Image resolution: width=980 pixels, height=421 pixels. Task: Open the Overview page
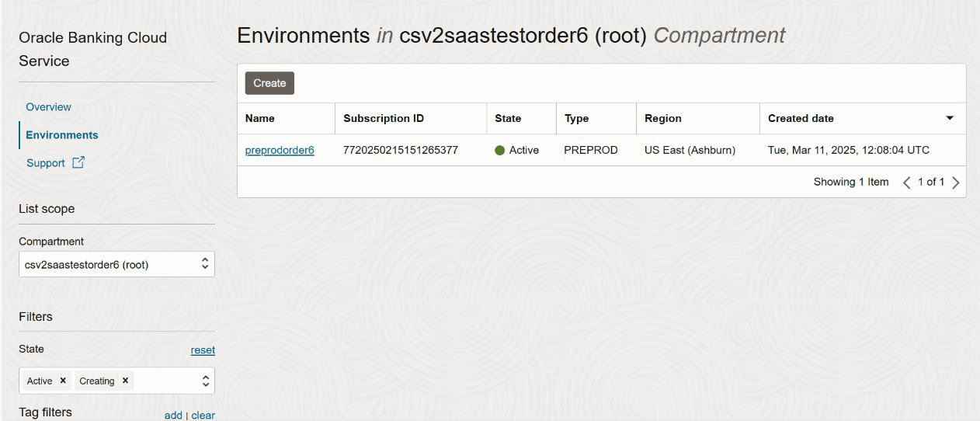coord(48,107)
